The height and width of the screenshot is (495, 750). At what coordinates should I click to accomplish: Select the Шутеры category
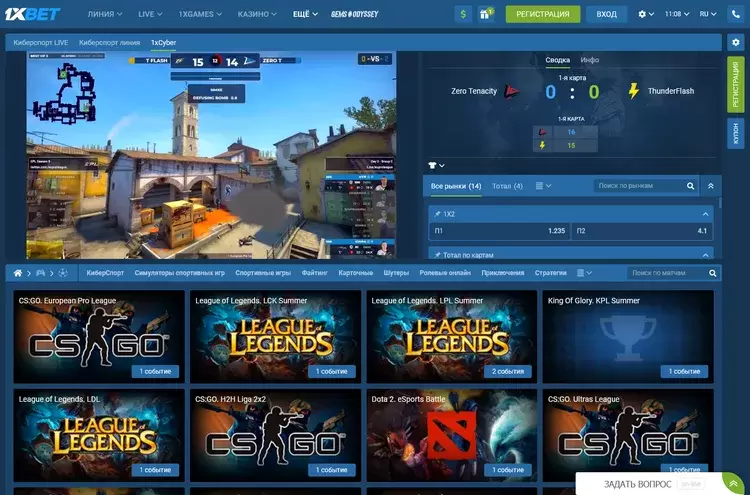[396, 273]
